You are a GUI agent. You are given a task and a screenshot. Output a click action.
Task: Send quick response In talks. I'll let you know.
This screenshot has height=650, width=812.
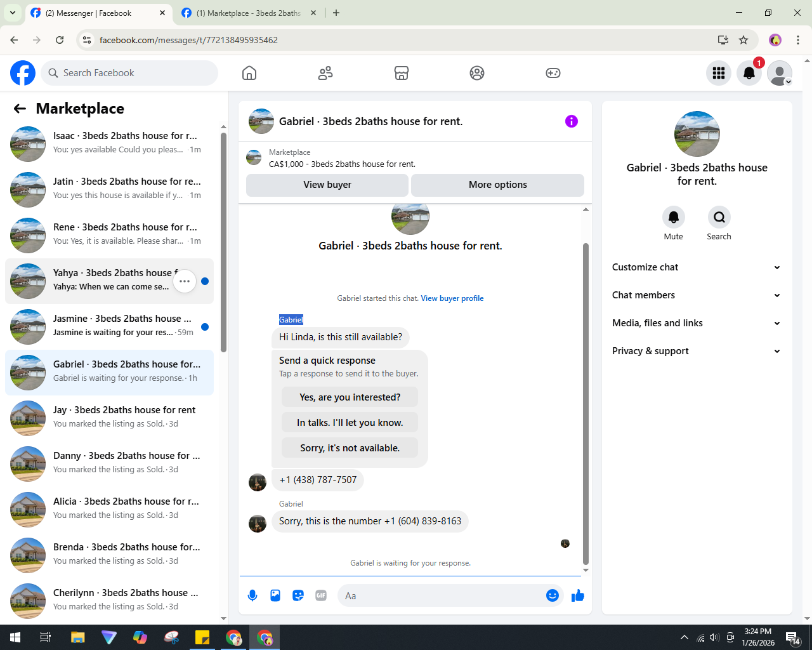[x=350, y=423]
